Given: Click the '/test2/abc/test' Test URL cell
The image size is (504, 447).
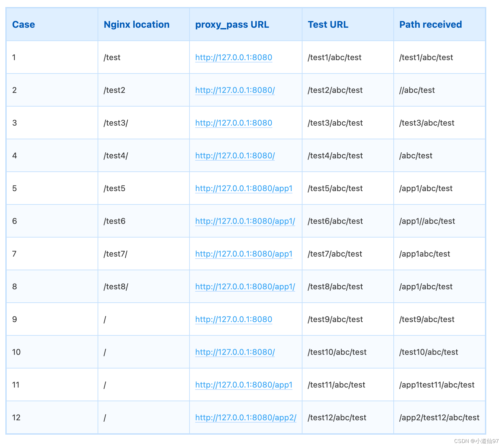Looking at the screenshot, I should pyautogui.click(x=348, y=90).
